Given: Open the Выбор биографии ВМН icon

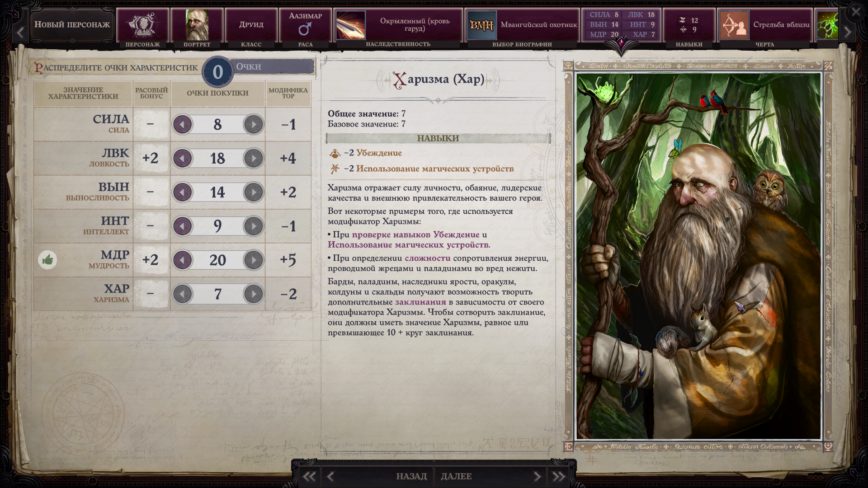Looking at the screenshot, I should tap(481, 25).
